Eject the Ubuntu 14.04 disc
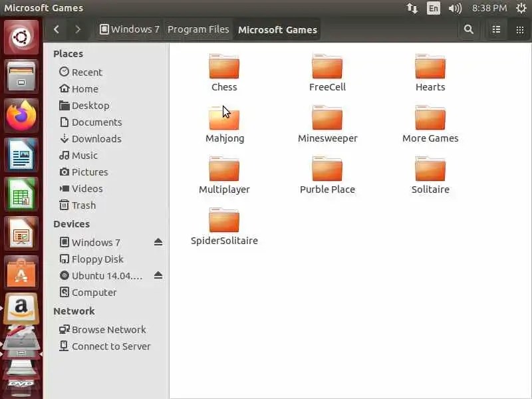532x399 pixels. (x=158, y=275)
